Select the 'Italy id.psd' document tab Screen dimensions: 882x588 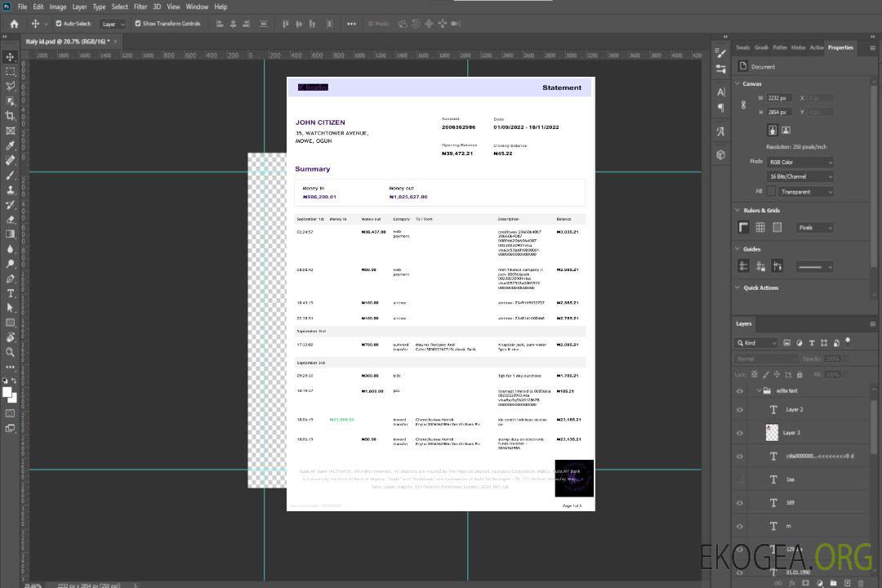point(66,41)
